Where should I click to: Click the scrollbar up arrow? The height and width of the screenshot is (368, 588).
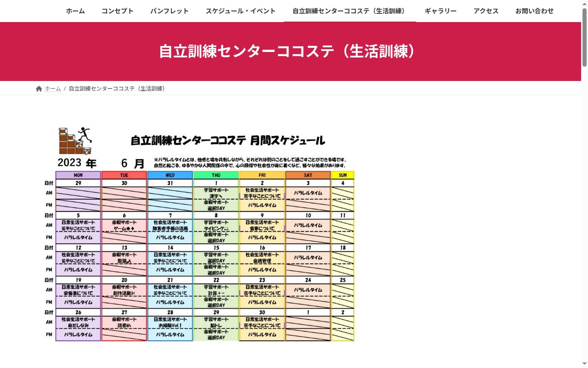pos(584,4)
